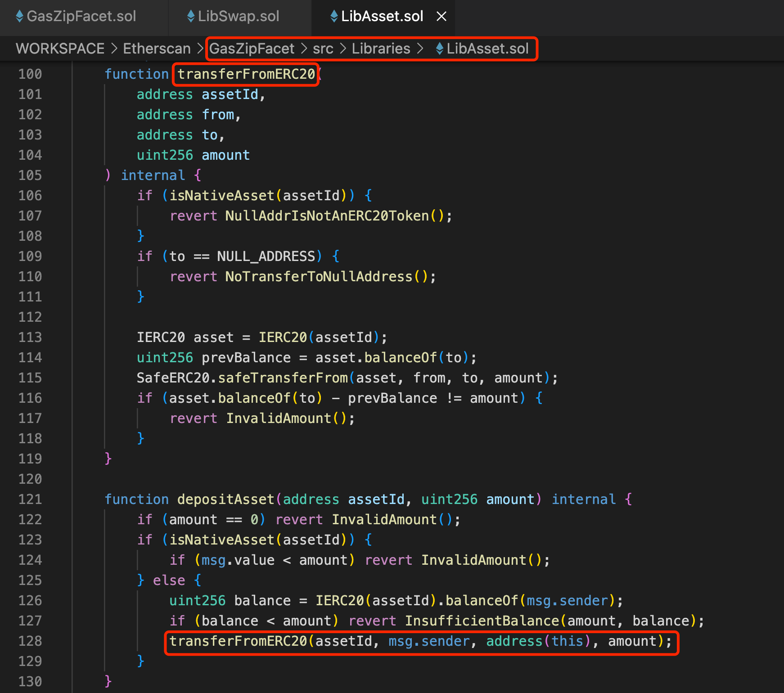Click the Solidity icon on LibSwap.sol tab
The width and height of the screenshot is (784, 693).
pos(191,17)
